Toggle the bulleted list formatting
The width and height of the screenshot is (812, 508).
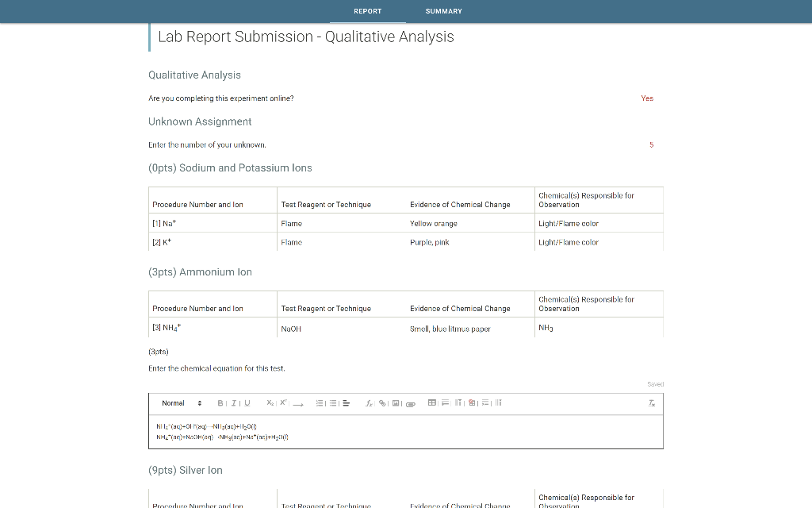click(331, 402)
